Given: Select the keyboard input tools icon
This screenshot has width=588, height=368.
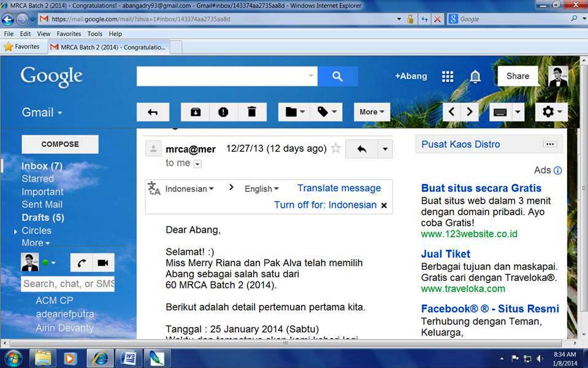Looking at the screenshot, I should 500,112.
